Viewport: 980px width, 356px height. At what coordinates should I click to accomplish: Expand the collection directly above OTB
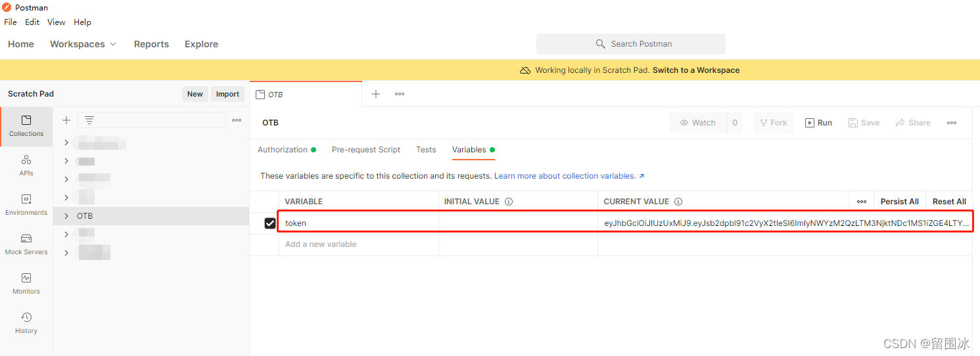point(66,198)
